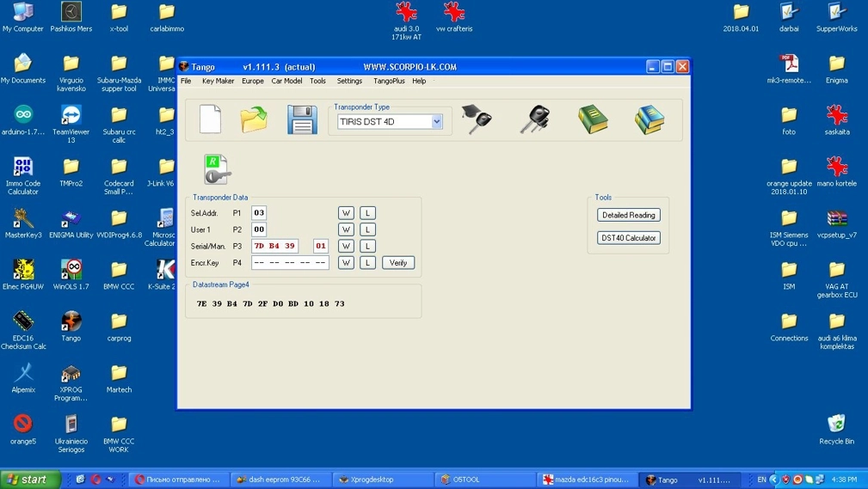Click L button for User 1 P2
This screenshot has height=489, width=868.
pyautogui.click(x=367, y=229)
